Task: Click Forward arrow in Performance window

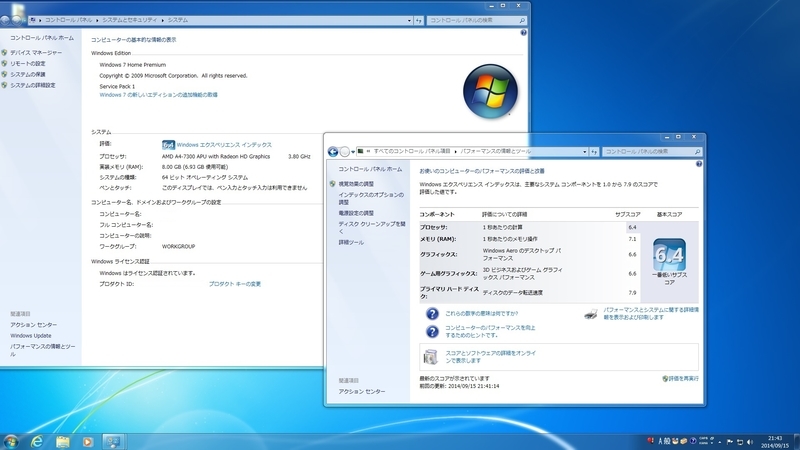Action: point(344,152)
